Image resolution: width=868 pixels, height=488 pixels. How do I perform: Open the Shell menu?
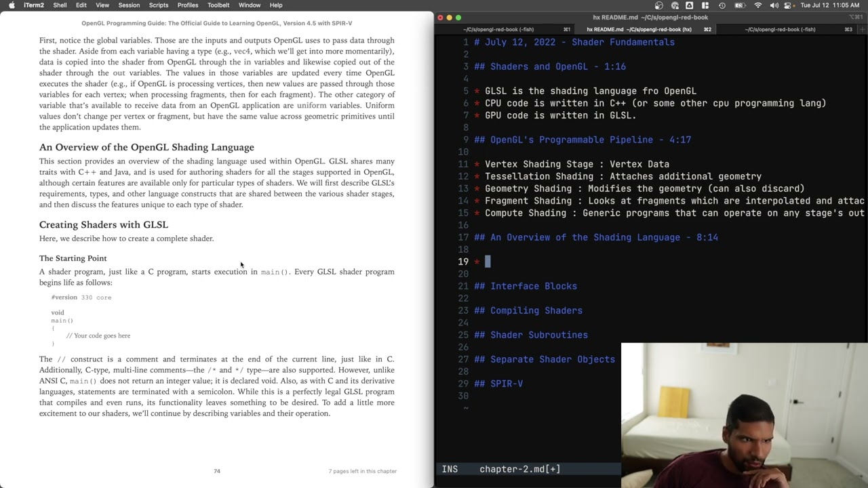(x=60, y=5)
